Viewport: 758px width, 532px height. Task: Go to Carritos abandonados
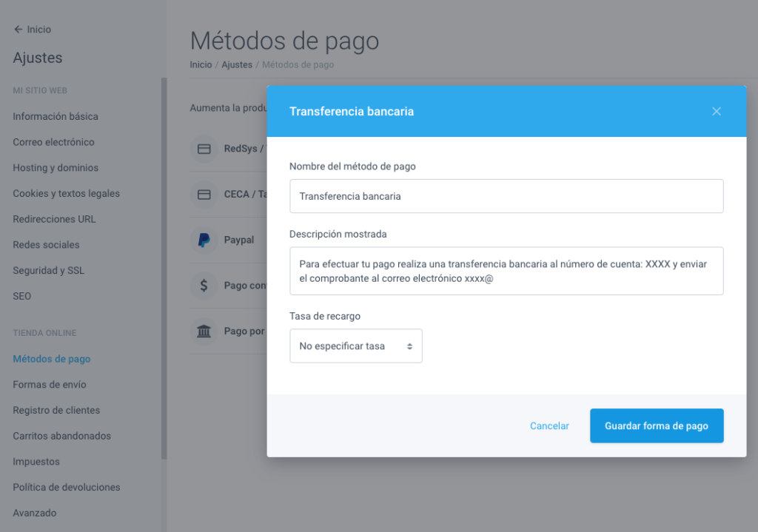tap(62, 435)
